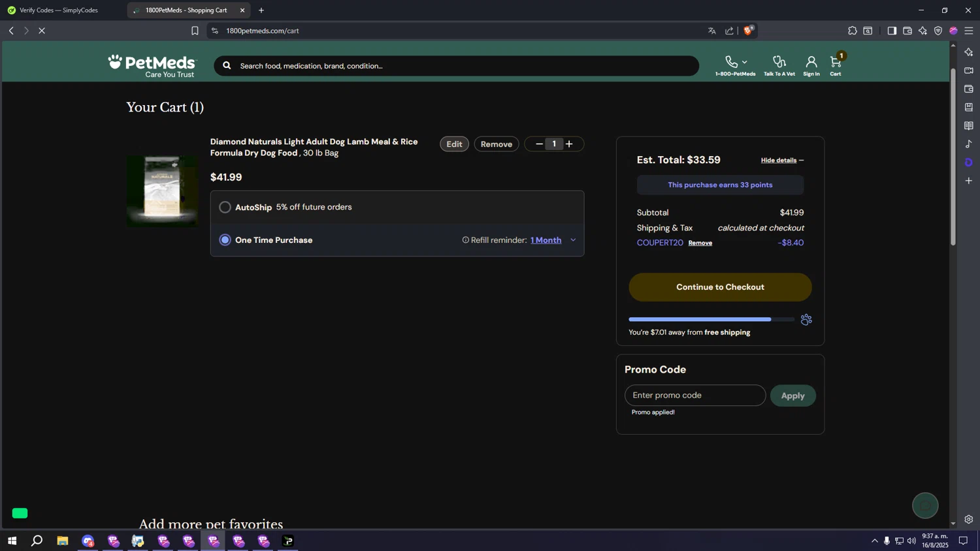Click the quantity value field

pos(554,144)
